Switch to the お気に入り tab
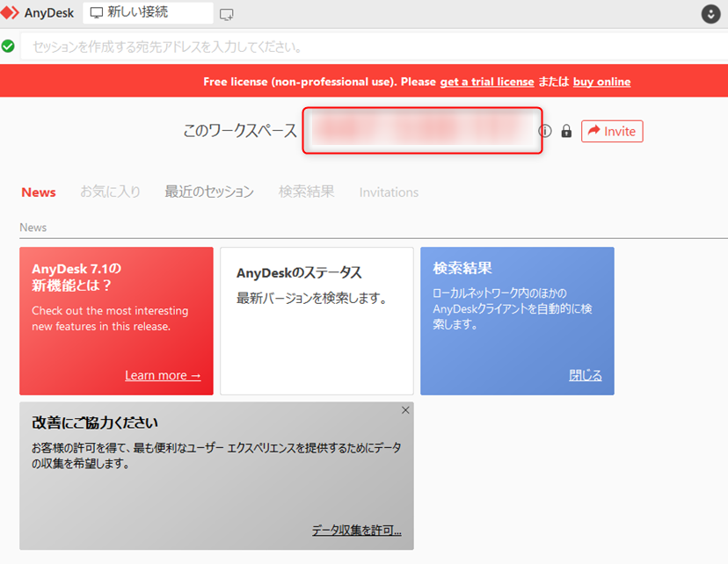 tap(110, 192)
